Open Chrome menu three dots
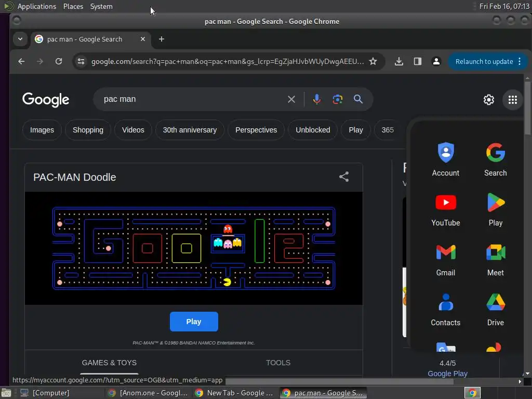532x399 pixels. 520,61
